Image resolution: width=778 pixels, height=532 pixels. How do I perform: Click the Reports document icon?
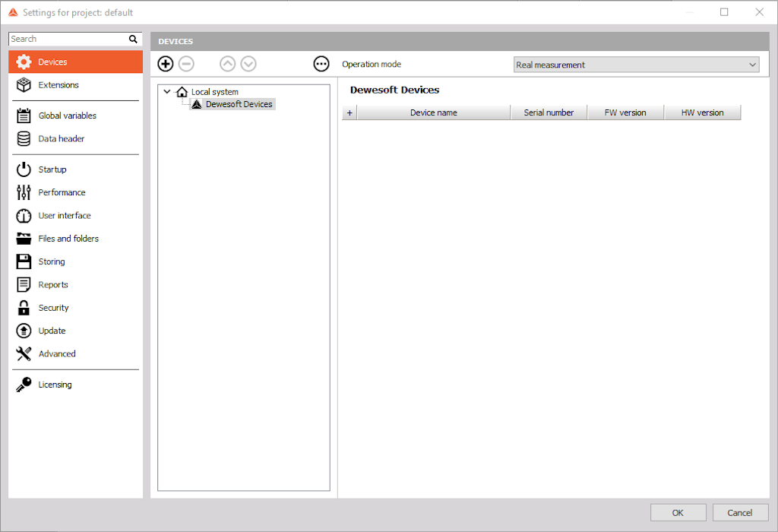pos(24,284)
